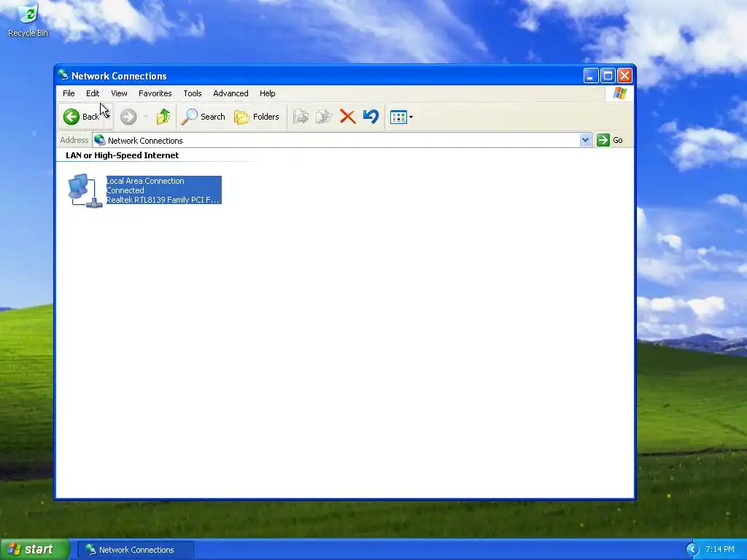
Task: Click the blue Undo icon
Action: pyautogui.click(x=371, y=117)
